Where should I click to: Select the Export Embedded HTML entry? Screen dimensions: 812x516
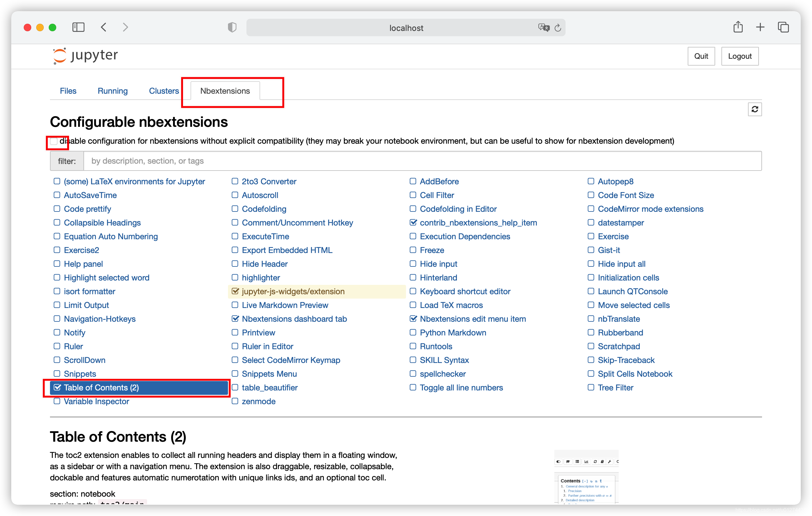click(287, 250)
